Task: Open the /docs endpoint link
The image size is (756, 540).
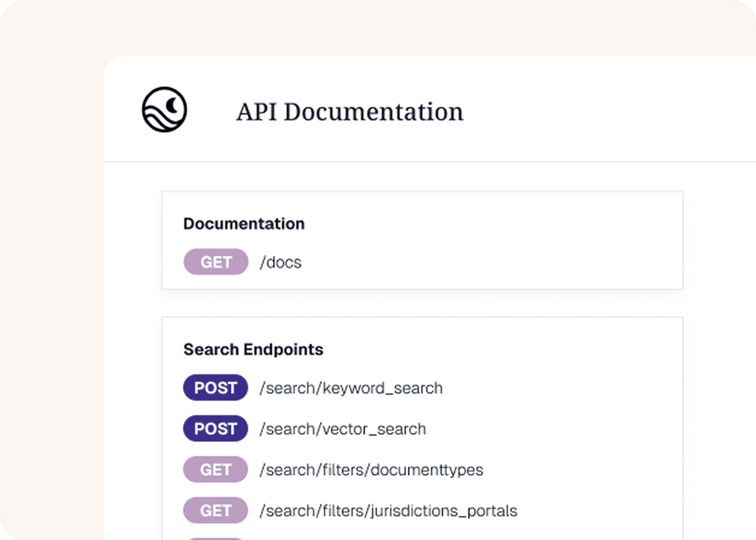Action: (x=281, y=262)
